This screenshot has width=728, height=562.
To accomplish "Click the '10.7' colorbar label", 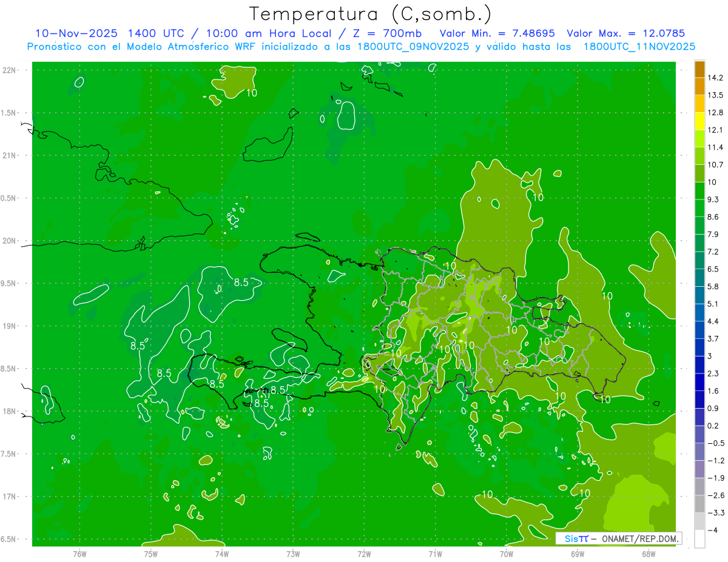I will coord(715,165).
